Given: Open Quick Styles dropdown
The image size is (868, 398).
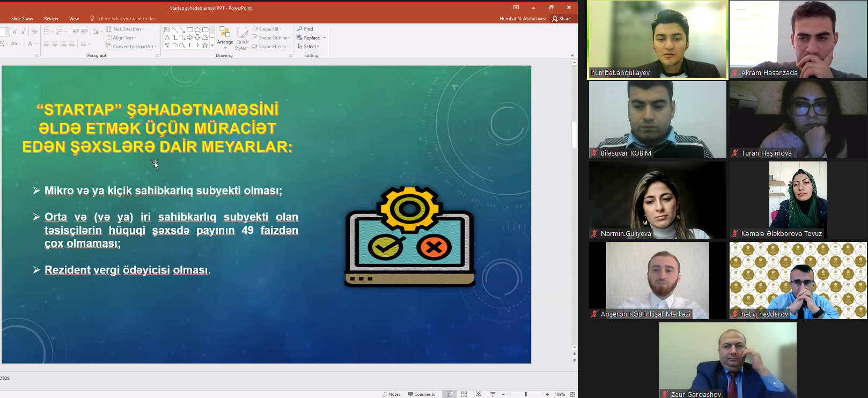Looking at the screenshot, I should coord(242,39).
